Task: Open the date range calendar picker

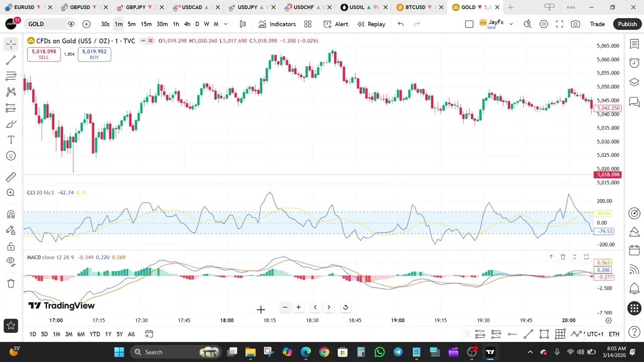Action: 149,334
